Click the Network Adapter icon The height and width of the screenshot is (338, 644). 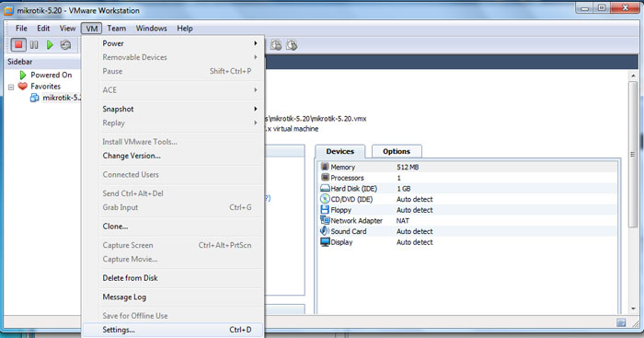coord(325,220)
